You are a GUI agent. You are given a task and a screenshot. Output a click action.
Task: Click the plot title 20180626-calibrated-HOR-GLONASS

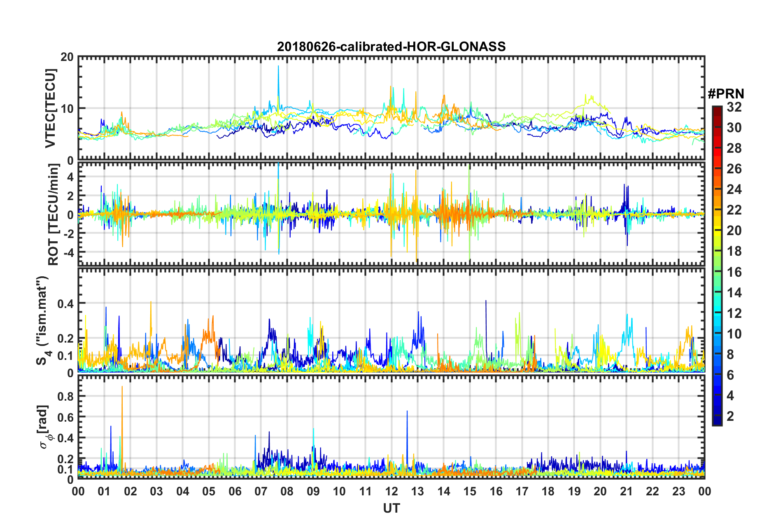coord(391,47)
